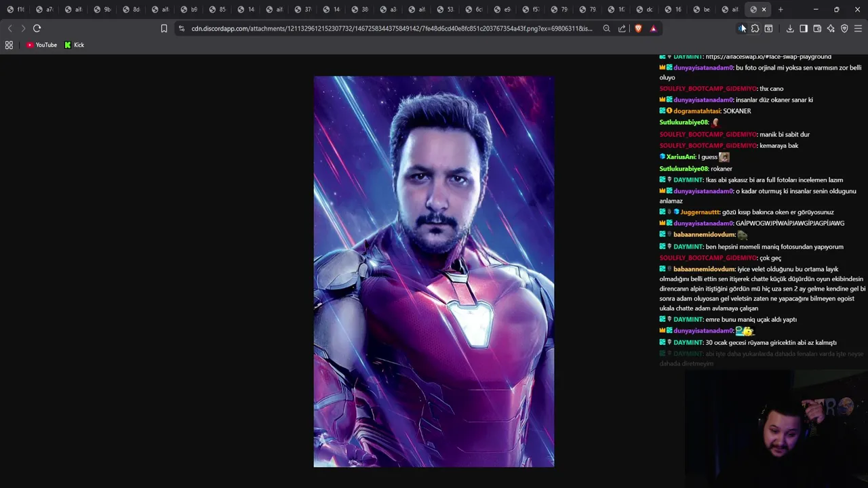Click message 'emre bunu maniq uçak aldı yaptı'
Screen dimensions: 868x488
[751, 320]
